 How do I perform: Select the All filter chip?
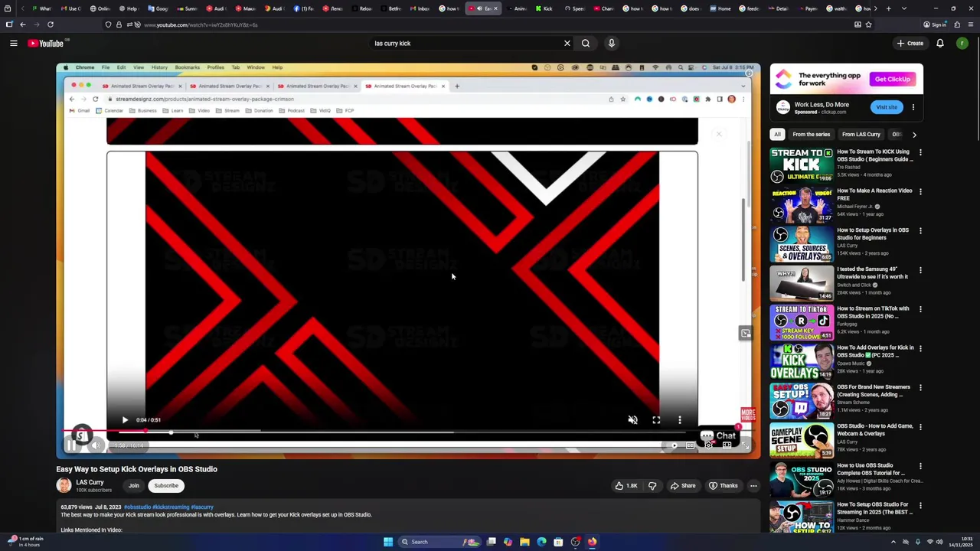coord(777,135)
